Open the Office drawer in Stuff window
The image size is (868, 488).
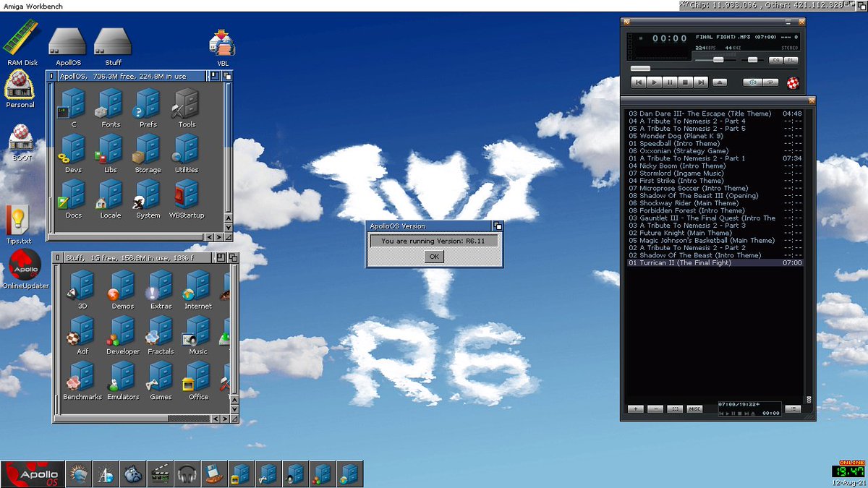pos(197,380)
